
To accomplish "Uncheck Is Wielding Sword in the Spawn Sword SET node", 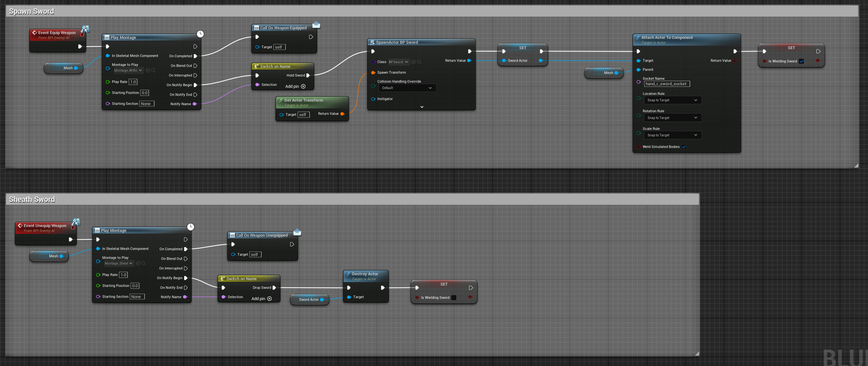I will [x=801, y=61].
